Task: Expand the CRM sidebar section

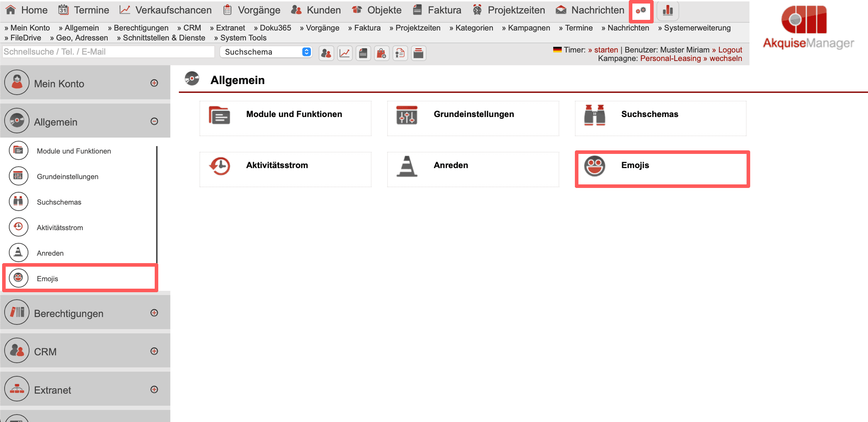Action: (154, 351)
